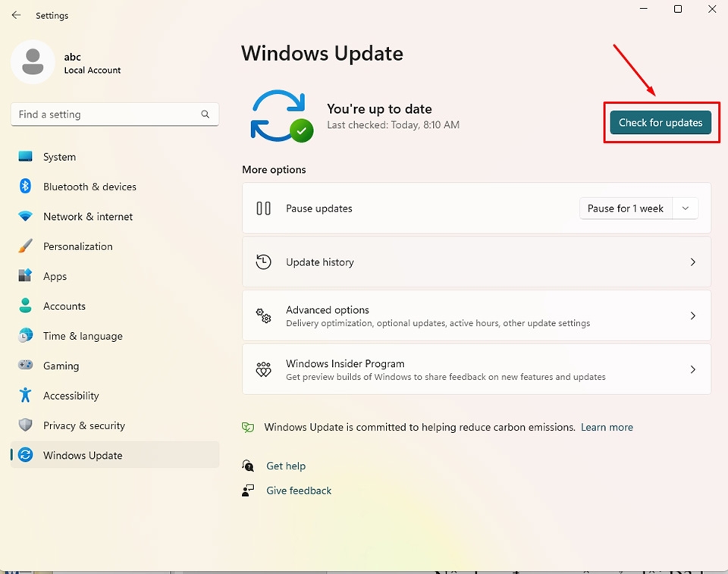Click the Bluetooth icon in sidebar
The width and height of the screenshot is (728, 574).
[x=25, y=187]
